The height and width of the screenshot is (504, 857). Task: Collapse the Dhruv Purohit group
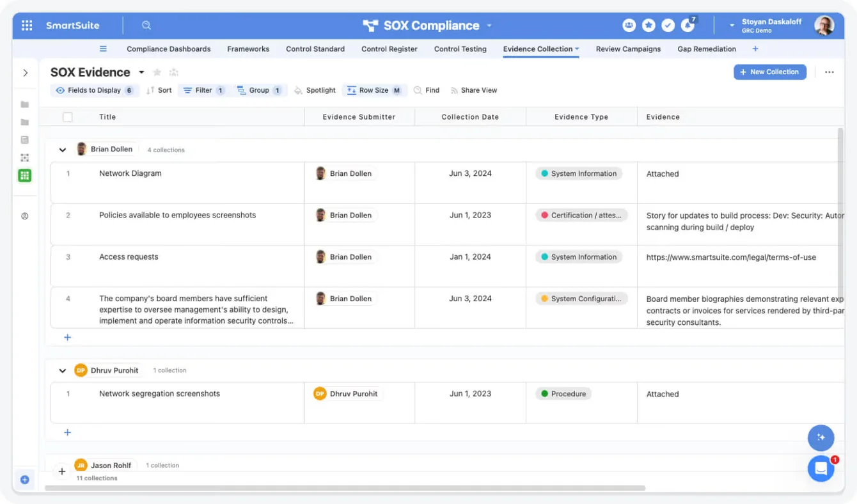63,370
